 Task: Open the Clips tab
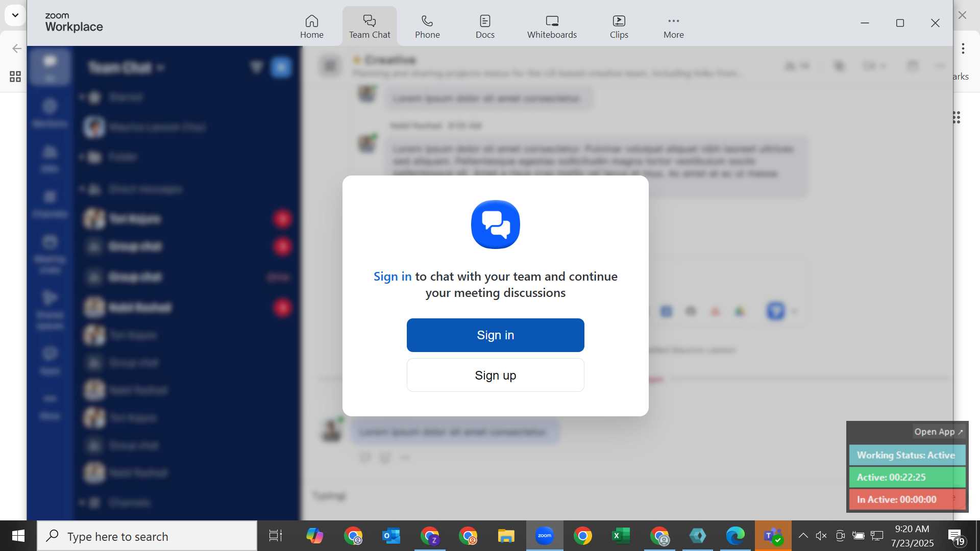tap(619, 27)
